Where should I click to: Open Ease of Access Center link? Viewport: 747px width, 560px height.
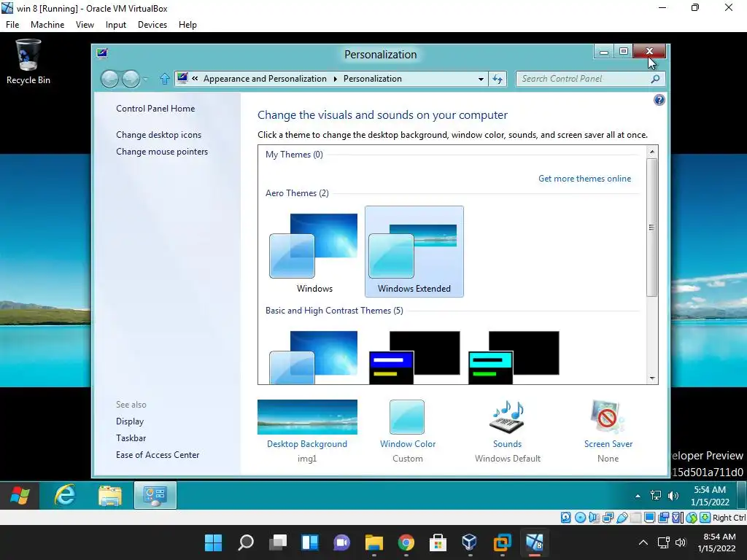tap(158, 455)
